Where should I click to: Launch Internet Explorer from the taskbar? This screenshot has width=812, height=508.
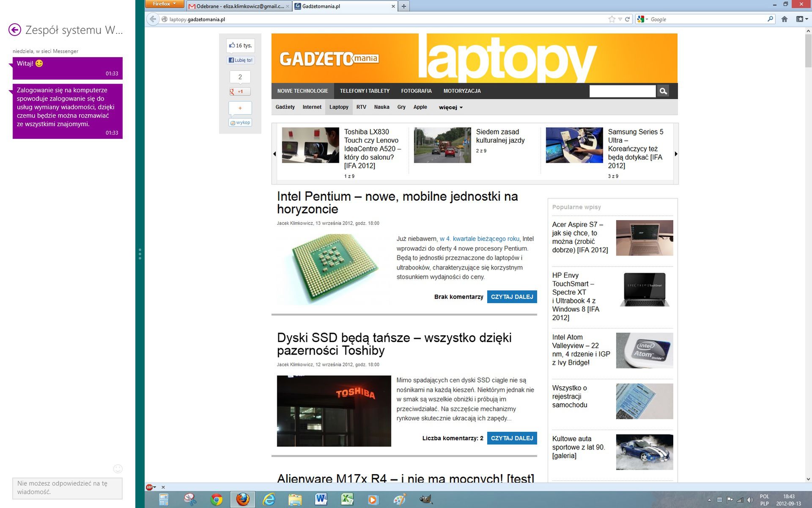[x=269, y=500]
